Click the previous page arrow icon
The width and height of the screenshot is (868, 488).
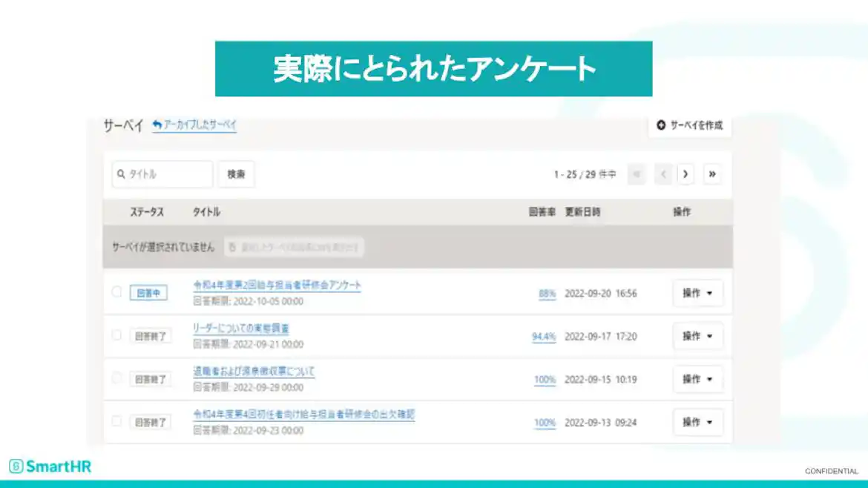click(662, 174)
